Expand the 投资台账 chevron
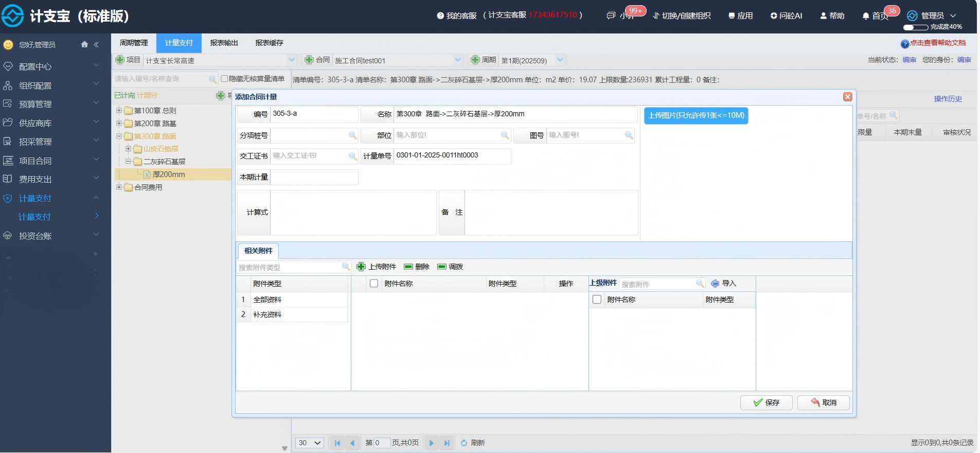The height and width of the screenshot is (453, 980). tap(96, 235)
